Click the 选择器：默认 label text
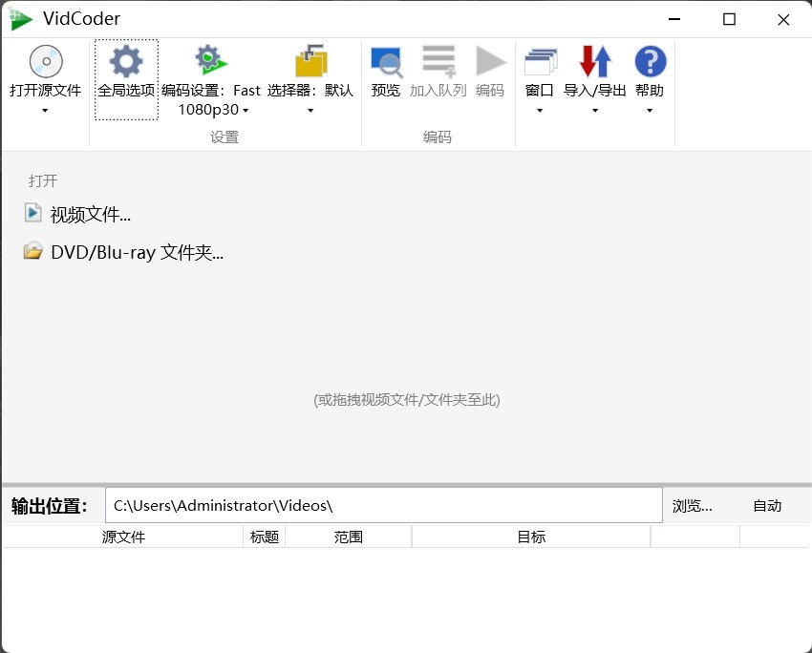 click(x=310, y=91)
